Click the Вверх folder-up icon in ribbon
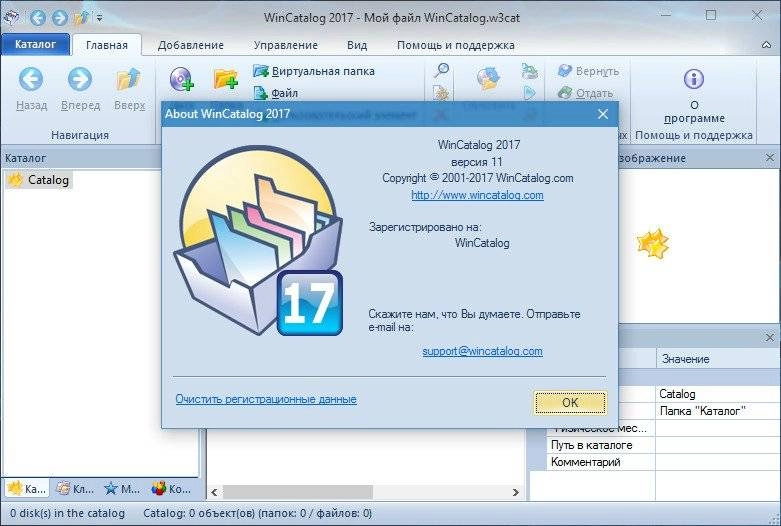Screen dimensions: 781x526 [x=129, y=79]
